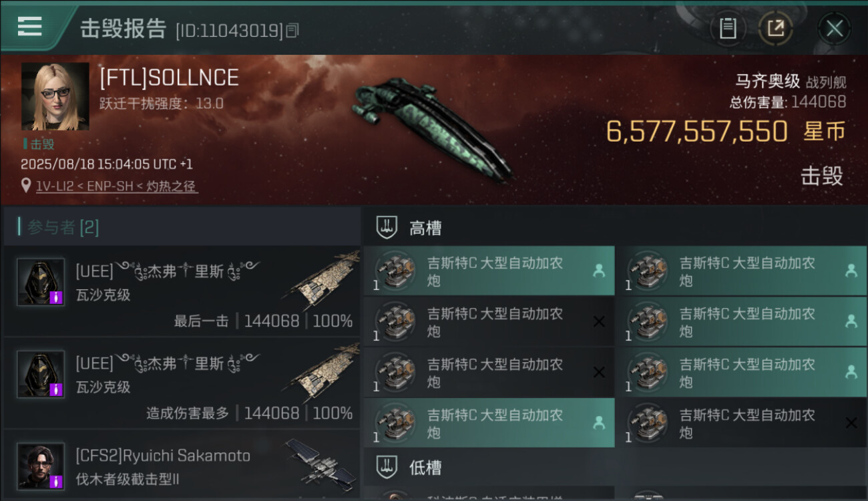Select the top-left autocannon module
Viewport: 868px width, 501px height.
(x=489, y=271)
